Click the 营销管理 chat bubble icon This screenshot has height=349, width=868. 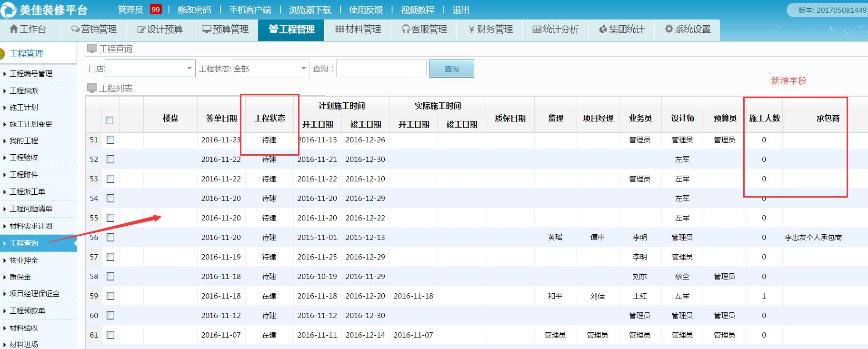click(x=75, y=30)
